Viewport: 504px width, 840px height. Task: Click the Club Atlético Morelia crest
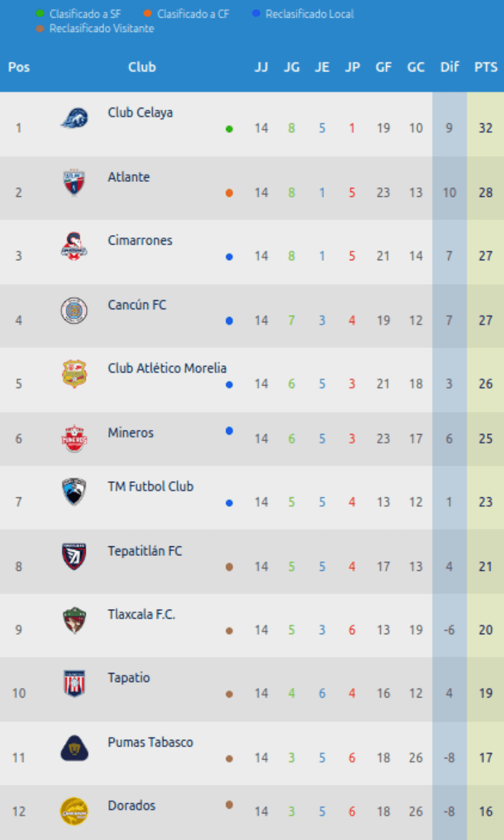(74, 374)
